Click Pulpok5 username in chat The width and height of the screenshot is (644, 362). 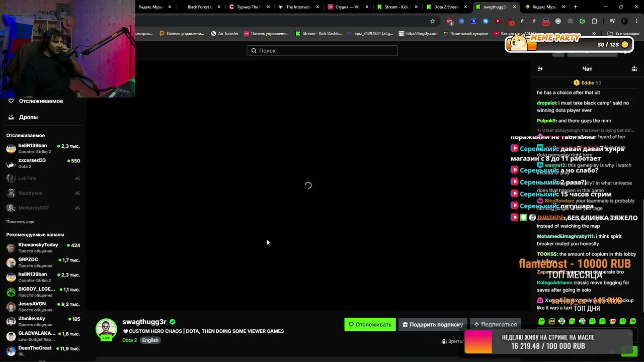[x=546, y=121]
